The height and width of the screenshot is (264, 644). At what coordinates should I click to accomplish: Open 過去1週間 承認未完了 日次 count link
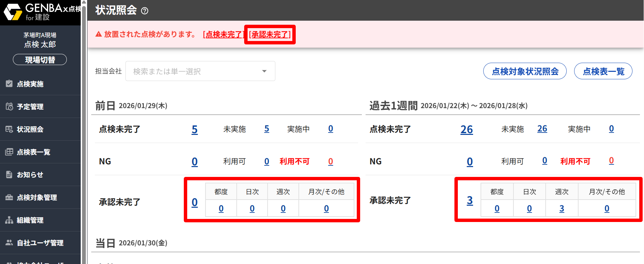point(529,208)
